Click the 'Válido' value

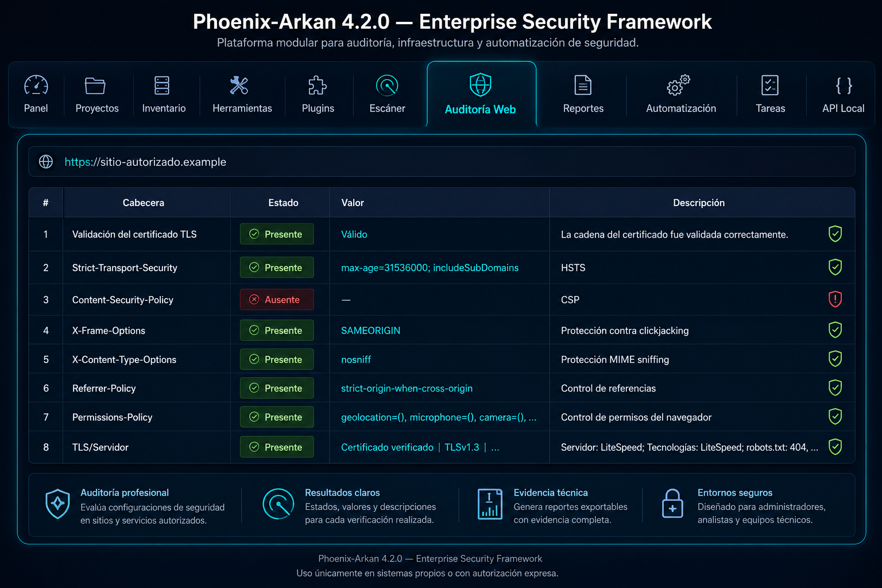pyautogui.click(x=354, y=234)
